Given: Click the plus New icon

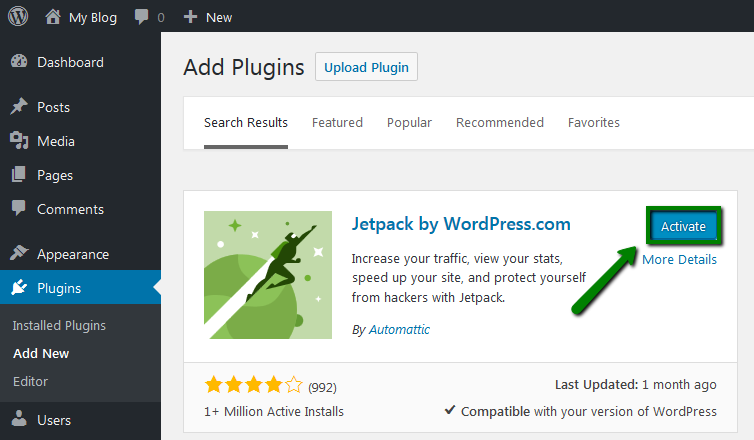Looking at the screenshot, I should [190, 17].
